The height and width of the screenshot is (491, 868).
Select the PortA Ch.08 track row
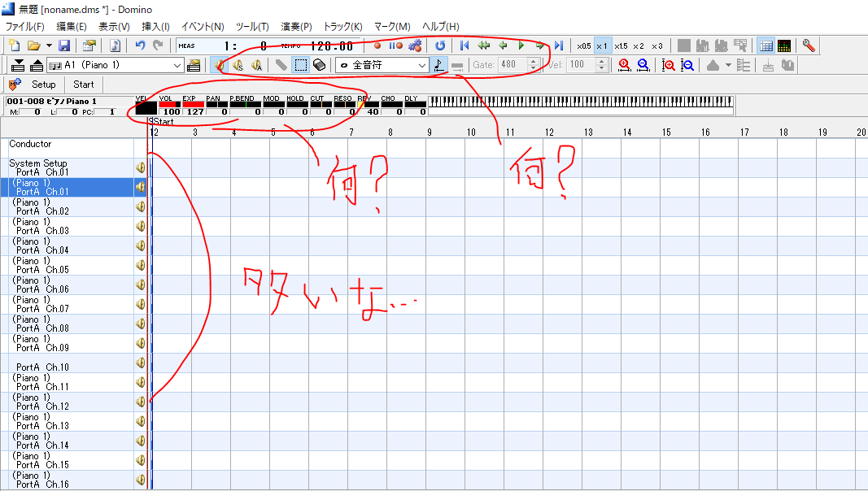click(74, 324)
